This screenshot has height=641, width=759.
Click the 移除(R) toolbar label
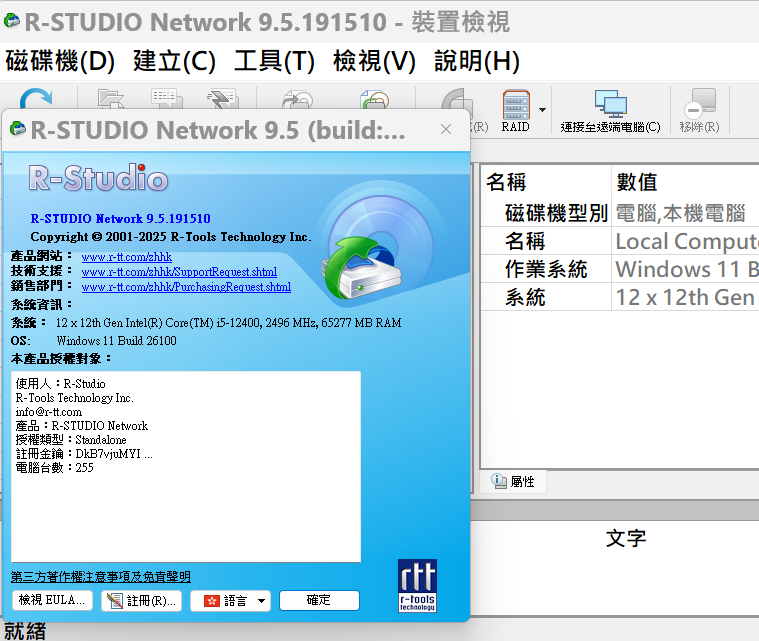click(699, 127)
